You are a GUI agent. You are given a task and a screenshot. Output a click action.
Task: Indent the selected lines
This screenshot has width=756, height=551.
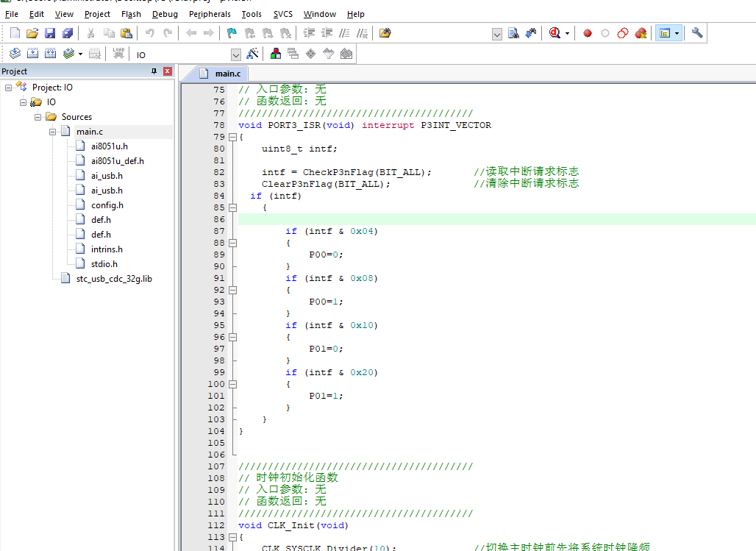pyautogui.click(x=309, y=33)
